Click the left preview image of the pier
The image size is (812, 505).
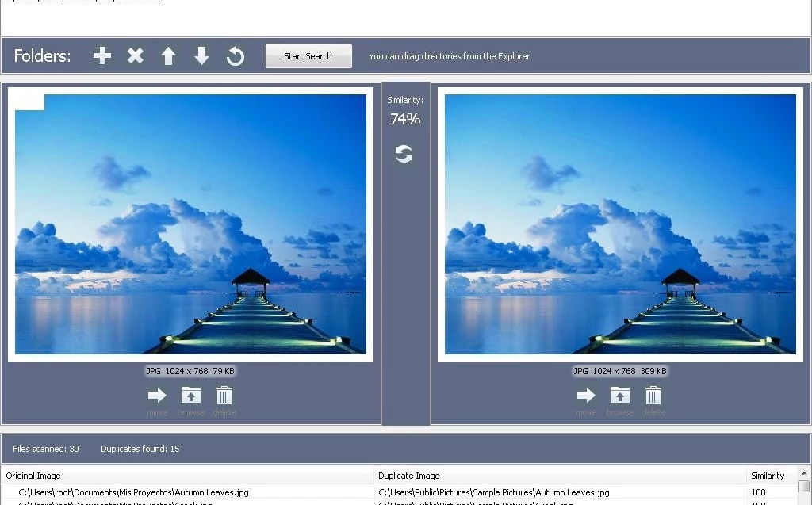(x=190, y=224)
